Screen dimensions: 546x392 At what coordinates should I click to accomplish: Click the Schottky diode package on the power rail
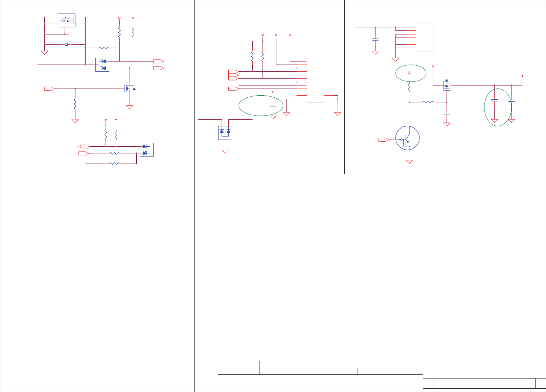pos(447,84)
